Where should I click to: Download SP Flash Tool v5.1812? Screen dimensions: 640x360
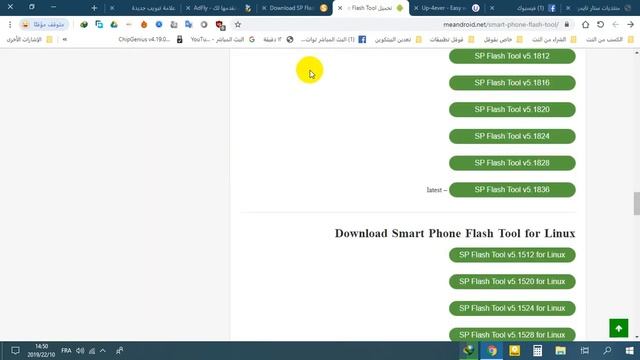click(x=512, y=56)
